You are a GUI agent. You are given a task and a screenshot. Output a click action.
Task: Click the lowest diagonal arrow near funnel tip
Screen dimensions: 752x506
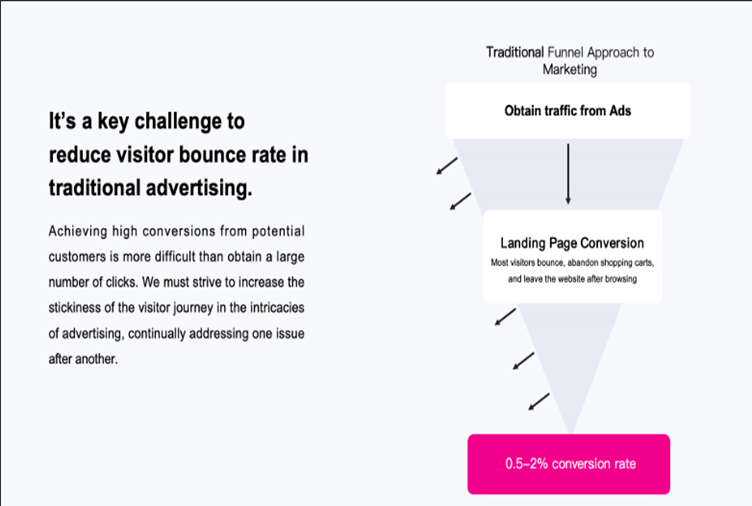click(539, 401)
